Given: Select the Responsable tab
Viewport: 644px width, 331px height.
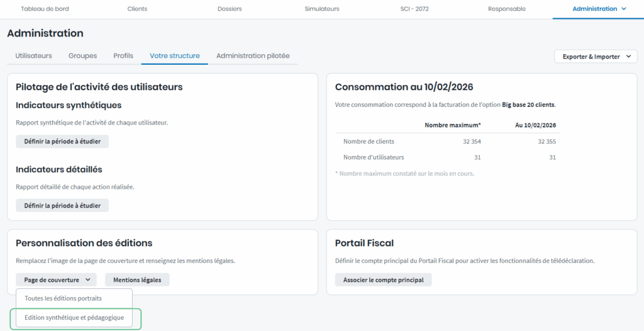Looking at the screenshot, I should 506,9.
